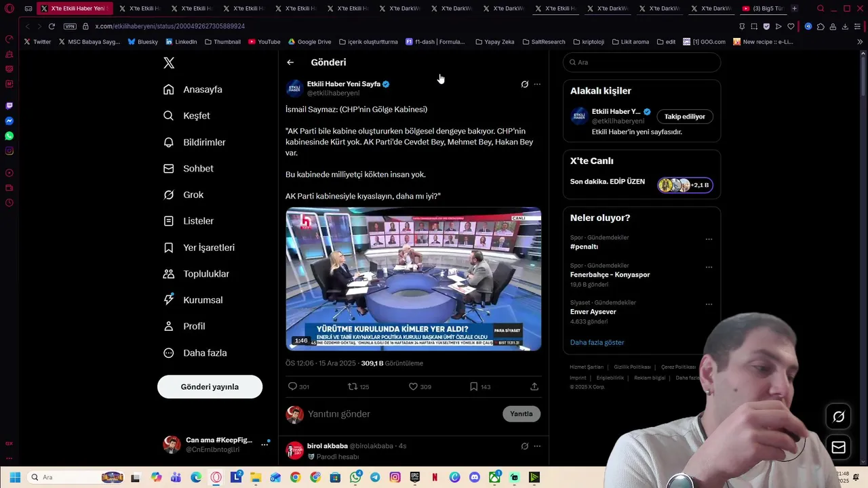Open the floating messages envelope button

pos(839,447)
